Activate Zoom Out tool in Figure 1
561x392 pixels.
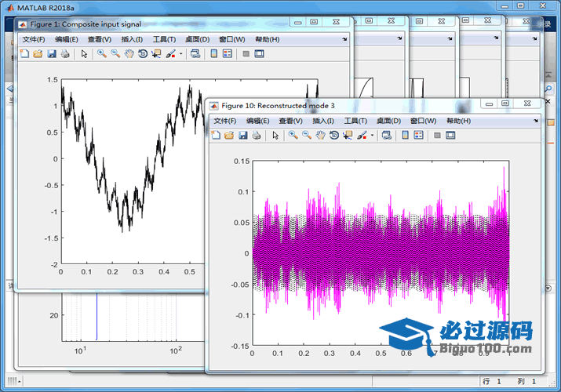[115, 54]
